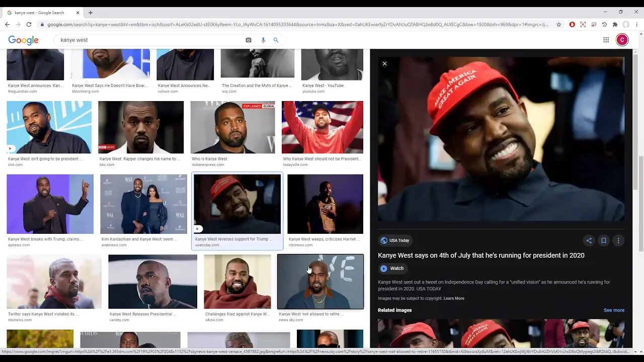
Task: Click 'Related images' heading text
Action: [394, 310]
